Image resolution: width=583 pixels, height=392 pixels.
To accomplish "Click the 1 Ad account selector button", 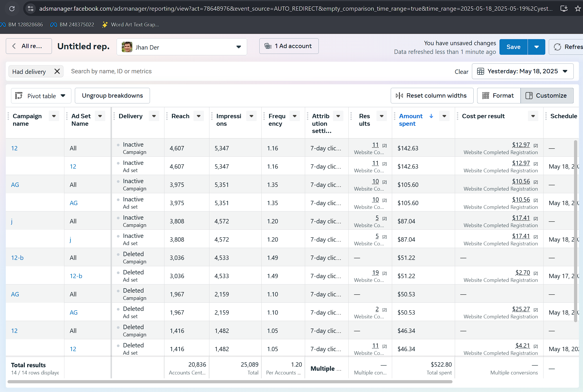I will tap(289, 46).
